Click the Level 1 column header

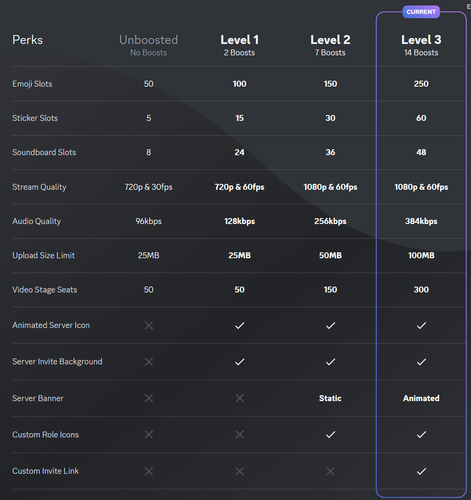(x=239, y=45)
